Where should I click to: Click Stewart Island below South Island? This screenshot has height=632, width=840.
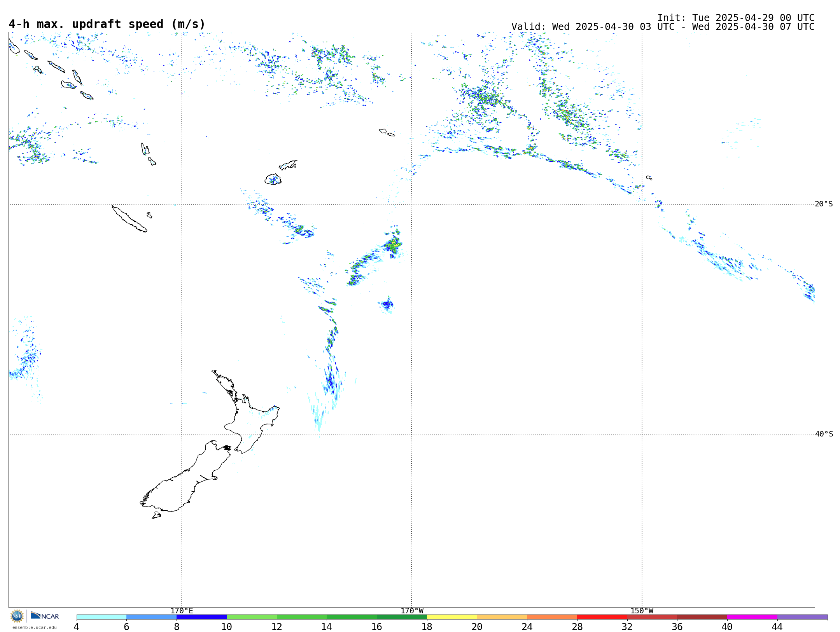pos(156,515)
